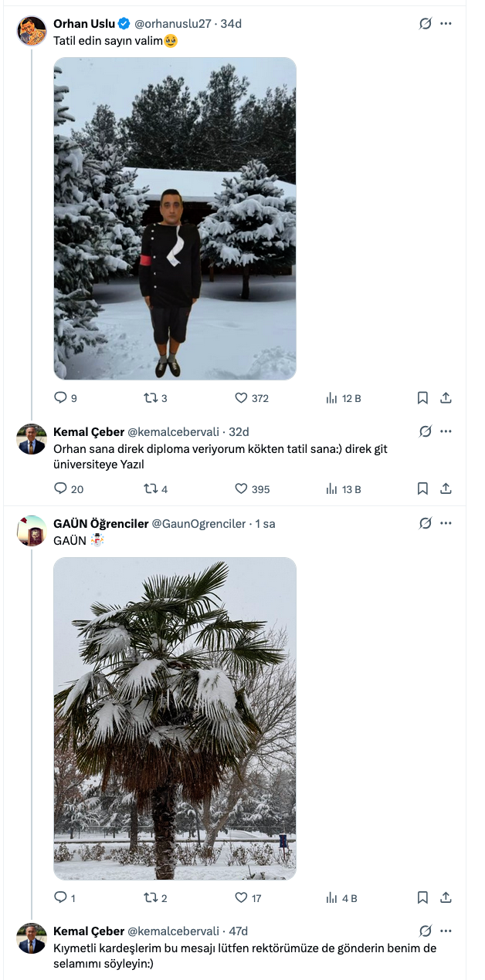Retweet Kemal Çeber's reply with 4 retweets
485x980 pixels.
pos(151,488)
